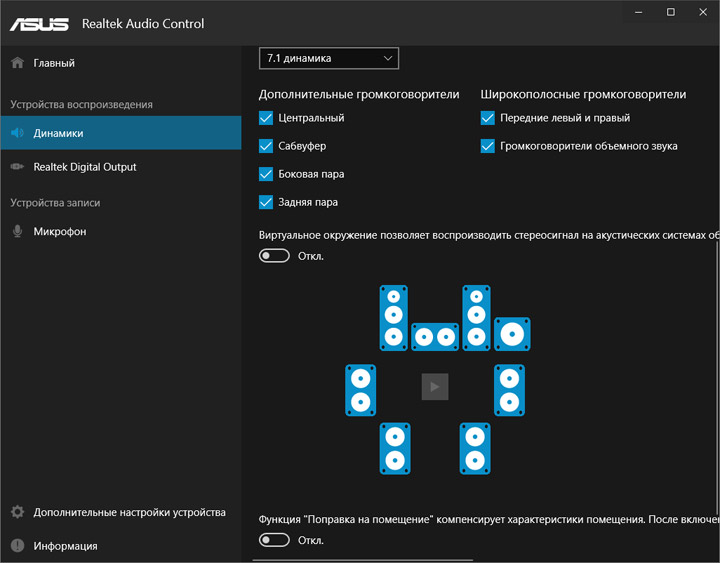
Task: Uncheck the Центральный checkbox
Action: coord(266,118)
